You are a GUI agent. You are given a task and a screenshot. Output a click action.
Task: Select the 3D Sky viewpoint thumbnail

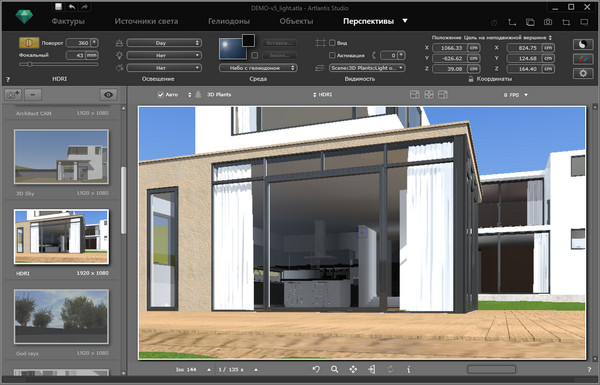pos(61,157)
